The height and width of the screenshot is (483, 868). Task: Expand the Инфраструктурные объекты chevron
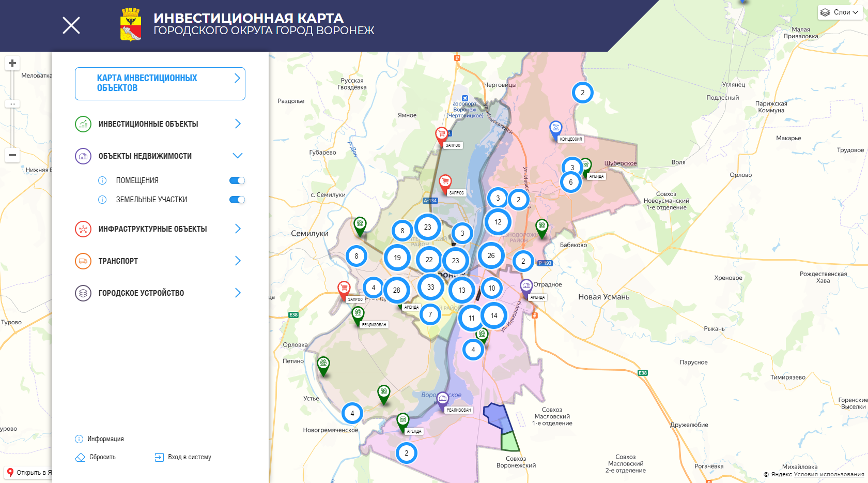click(238, 229)
